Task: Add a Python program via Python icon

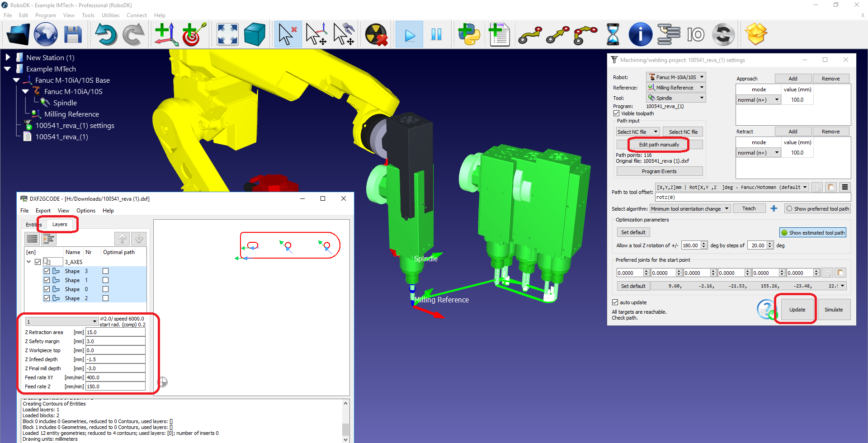Action: coord(469,35)
